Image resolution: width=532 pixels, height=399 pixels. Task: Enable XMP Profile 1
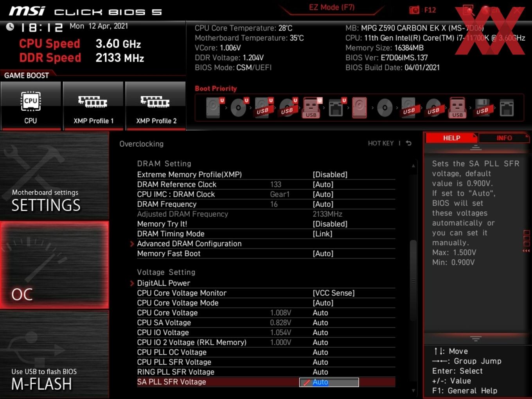pyautogui.click(x=93, y=106)
